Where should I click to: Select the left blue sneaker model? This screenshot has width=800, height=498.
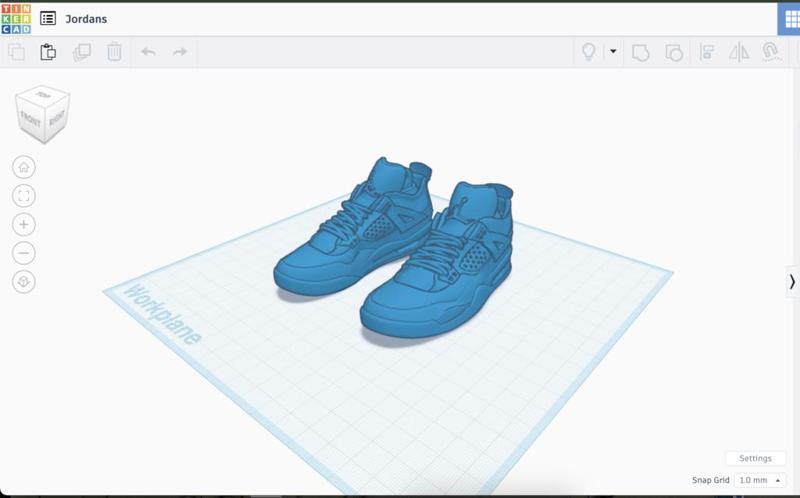pyautogui.click(x=352, y=230)
